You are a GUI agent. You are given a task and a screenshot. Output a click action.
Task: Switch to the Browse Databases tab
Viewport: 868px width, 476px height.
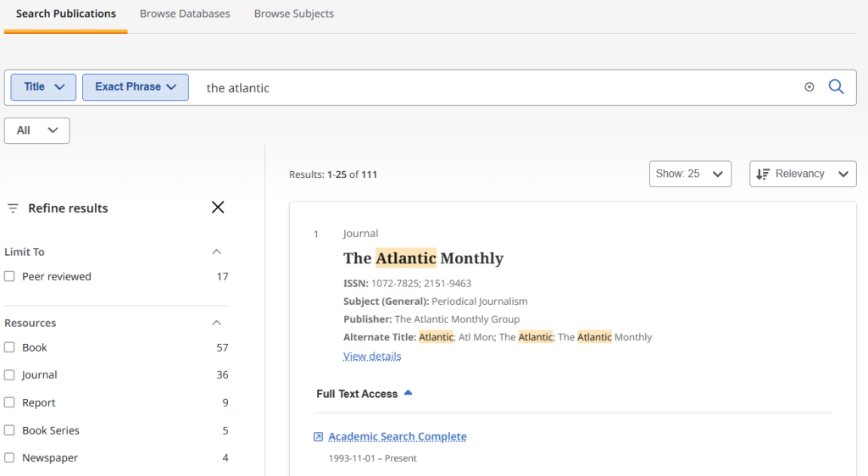(x=185, y=14)
